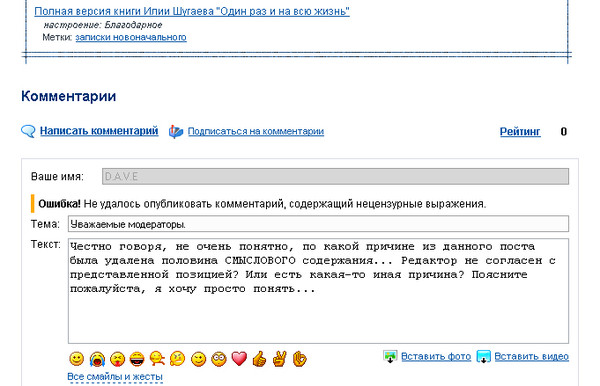Insert the red heart emoji
600x386 pixels.
pyautogui.click(x=239, y=359)
